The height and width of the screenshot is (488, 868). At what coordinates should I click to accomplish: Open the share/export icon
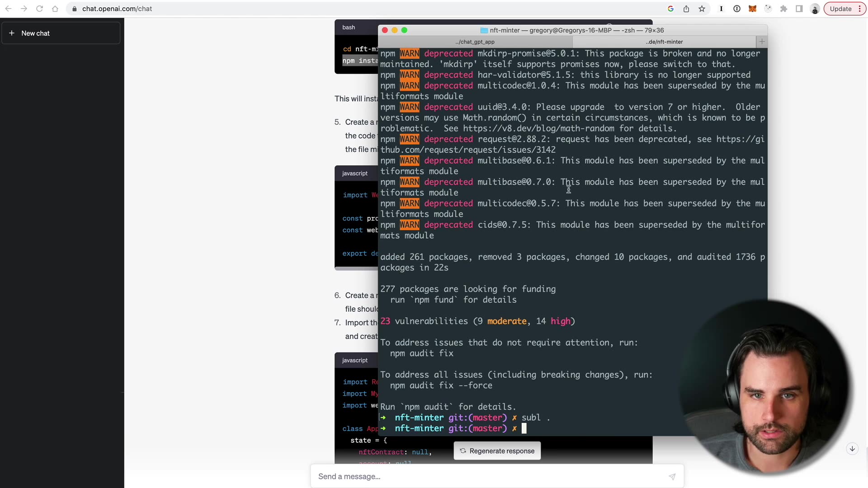[686, 9]
